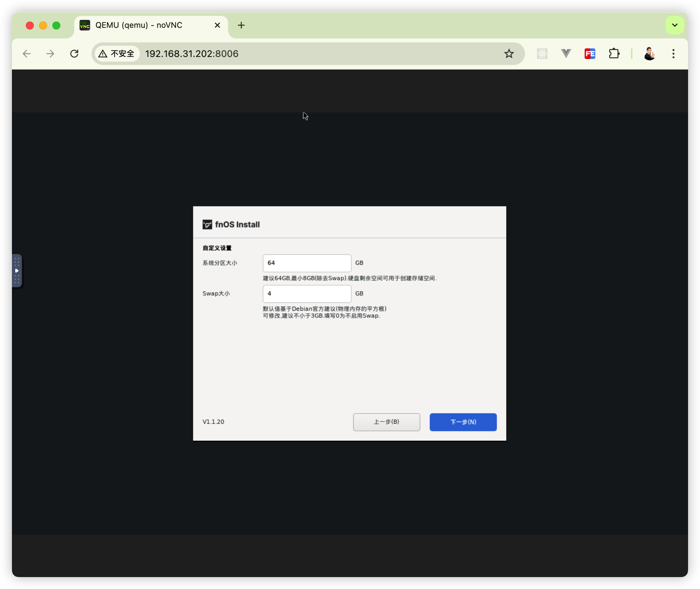Focus the 系统分区大小 input field

(x=307, y=263)
